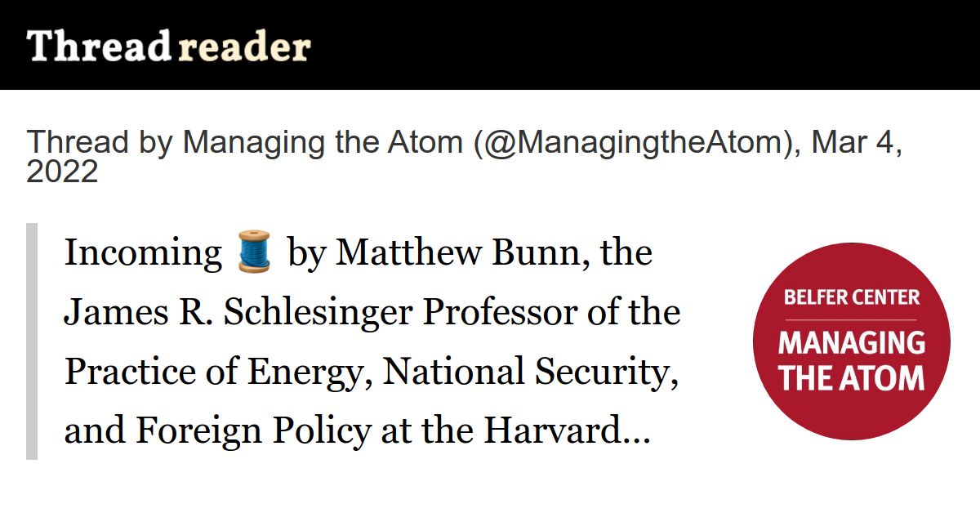Click the 'Practice of Energy, National Security' line
The height and width of the screenshot is (513, 980).
372,372
